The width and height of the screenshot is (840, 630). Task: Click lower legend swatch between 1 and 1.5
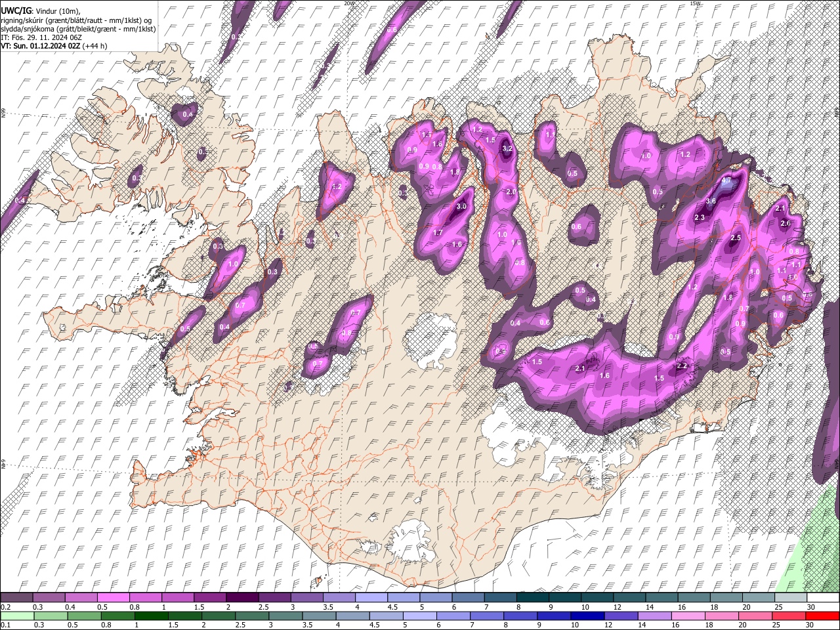click(152, 616)
